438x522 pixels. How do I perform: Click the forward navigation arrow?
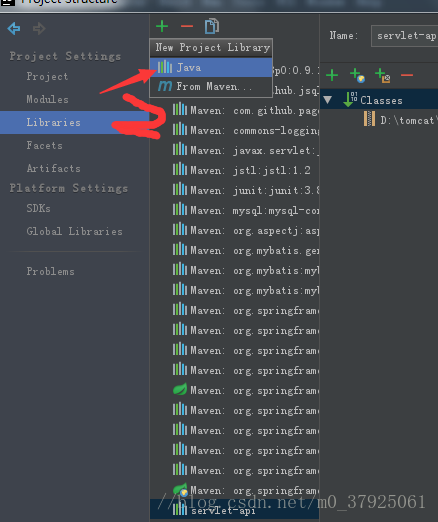(39, 28)
